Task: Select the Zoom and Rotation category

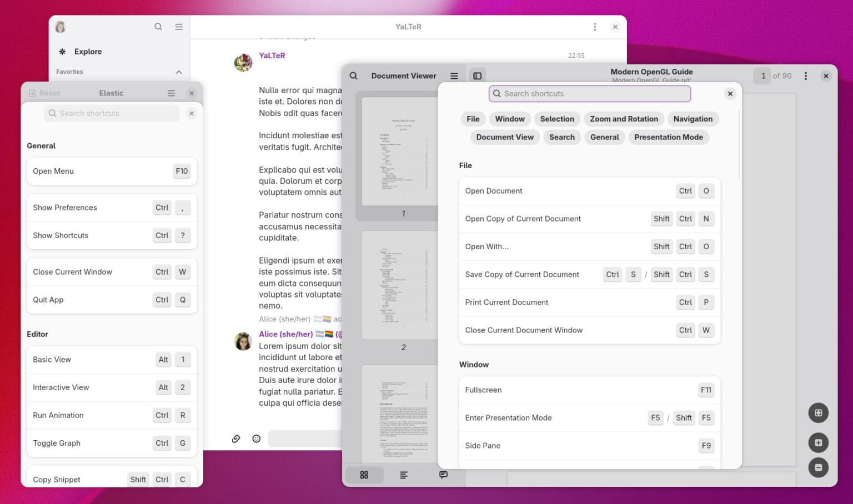Action: pos(624,119)
